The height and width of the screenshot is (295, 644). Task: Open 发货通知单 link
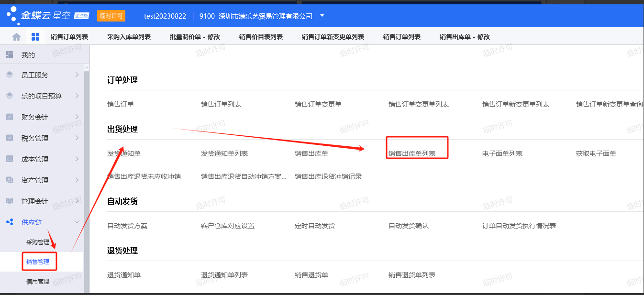(124, 153)
